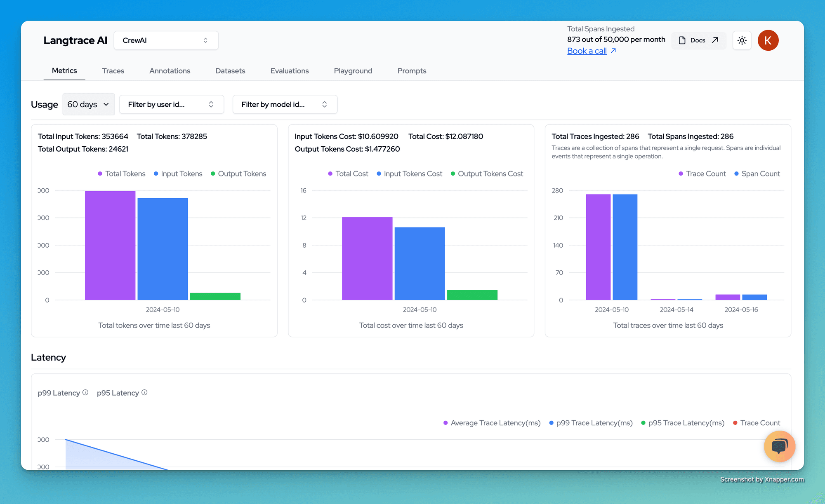The height and width of the screenshot is (504, 825).
Task: Open the 60 days range dropdown
Action: [88, 104]
